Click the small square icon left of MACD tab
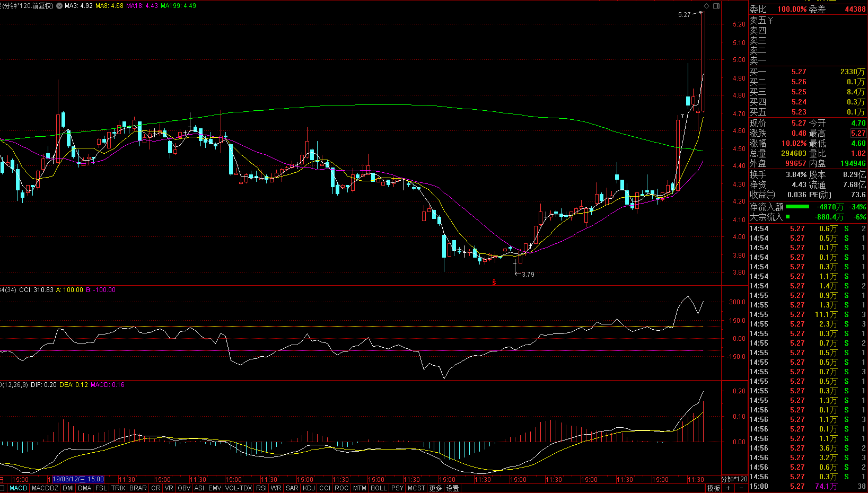Screen dimensions: 868x493 coord(3,488)
